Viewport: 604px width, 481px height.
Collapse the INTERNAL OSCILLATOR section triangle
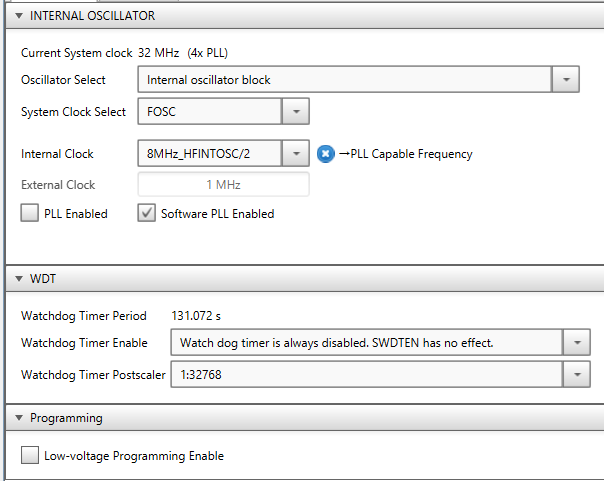pyautogui.click(x=18, y=16)
